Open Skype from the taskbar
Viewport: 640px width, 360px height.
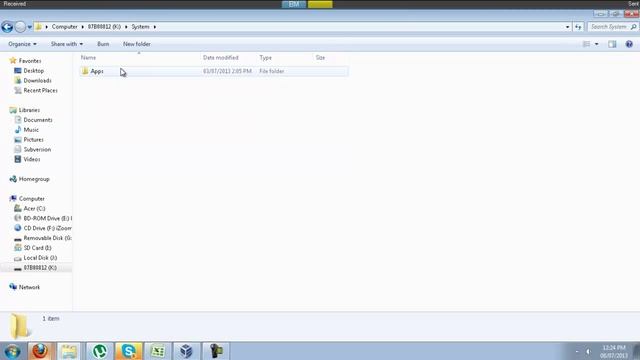(129, 351)
